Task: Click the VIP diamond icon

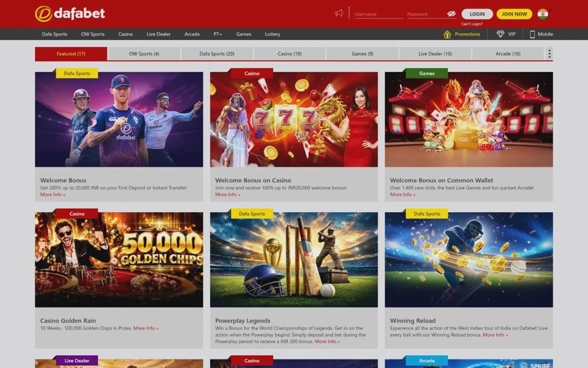Action: tap(500, 34)
